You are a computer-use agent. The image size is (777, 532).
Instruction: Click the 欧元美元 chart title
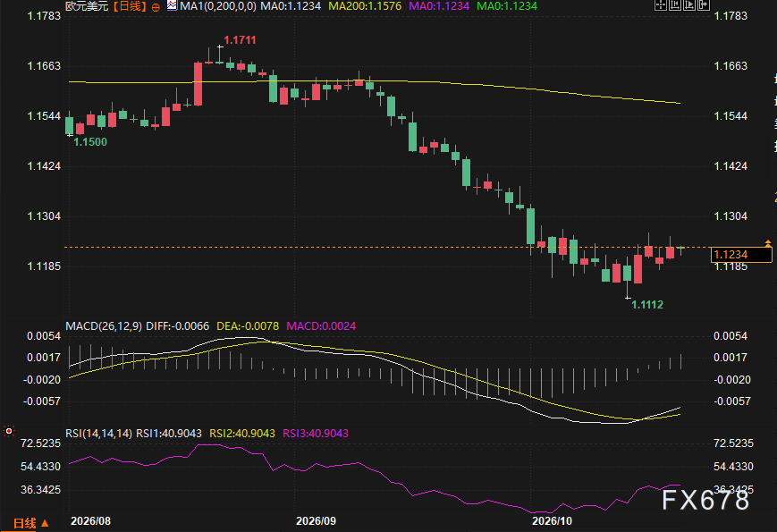[87, 6]
